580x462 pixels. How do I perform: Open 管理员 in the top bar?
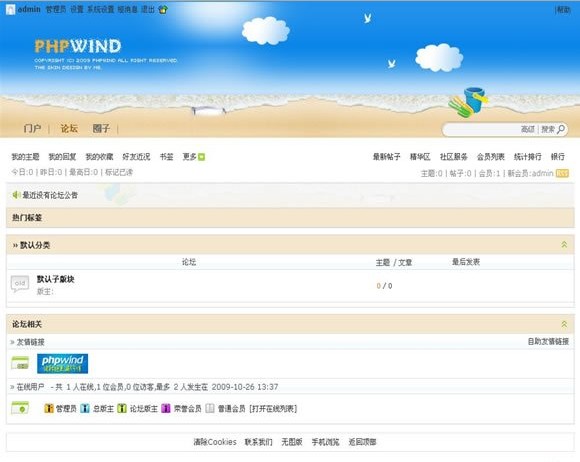[55, 9]
